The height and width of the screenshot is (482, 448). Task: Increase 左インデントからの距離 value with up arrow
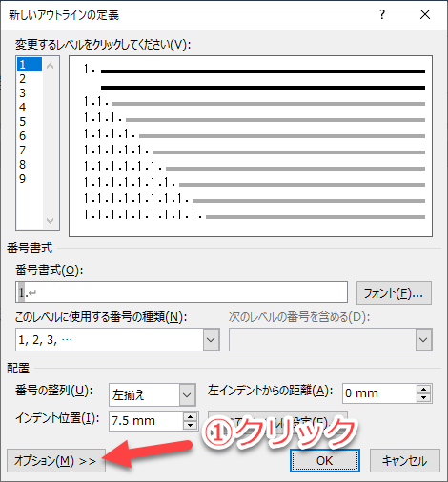coord(423,390)
